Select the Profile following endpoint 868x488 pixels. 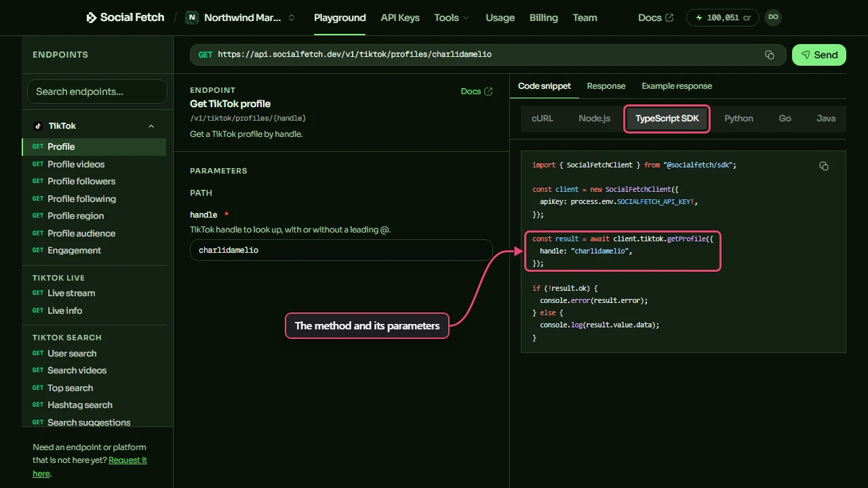(x=94, y=199)
